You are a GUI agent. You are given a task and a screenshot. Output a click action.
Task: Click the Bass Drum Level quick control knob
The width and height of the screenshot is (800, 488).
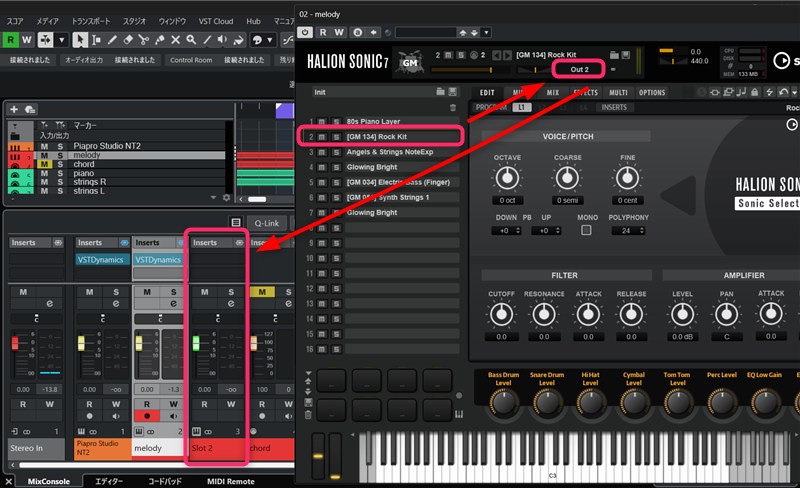tap(504, 402)
